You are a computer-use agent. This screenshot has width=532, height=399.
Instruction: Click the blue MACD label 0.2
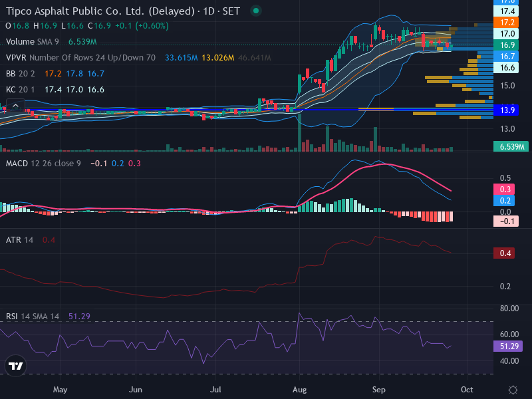pyautogui.click(x=504, y=201)
